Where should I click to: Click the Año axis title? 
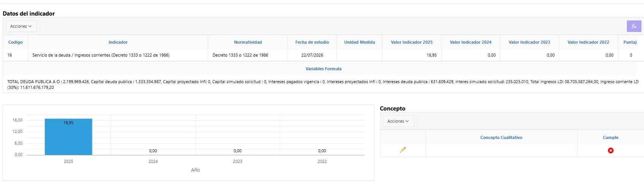pyautogui.click(x=195, y=170)
